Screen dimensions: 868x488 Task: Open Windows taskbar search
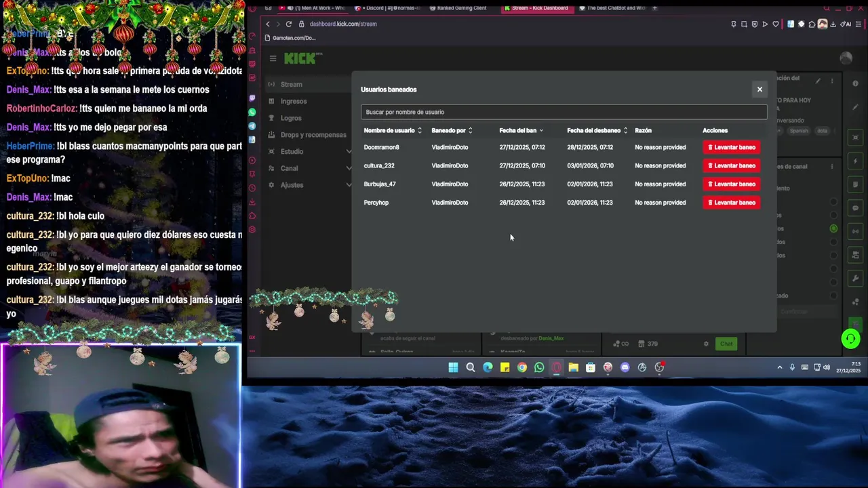[x=471, y=367]
